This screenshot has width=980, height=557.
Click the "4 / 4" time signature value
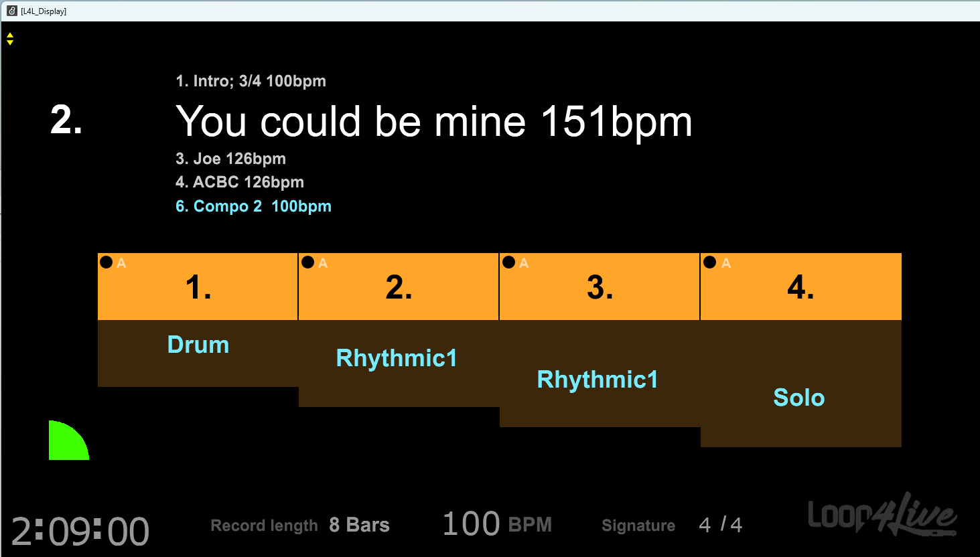pyautogui.click(x=721, y=525)
